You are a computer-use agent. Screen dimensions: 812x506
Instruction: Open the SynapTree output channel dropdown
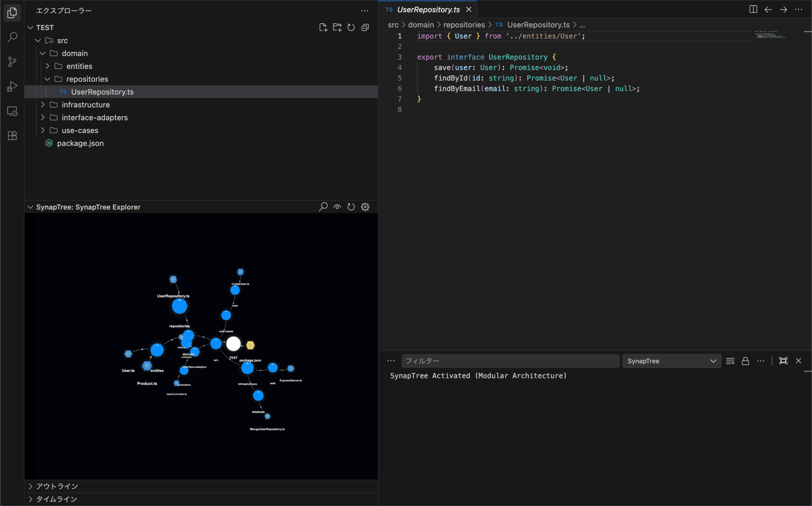tap(672, 361)
